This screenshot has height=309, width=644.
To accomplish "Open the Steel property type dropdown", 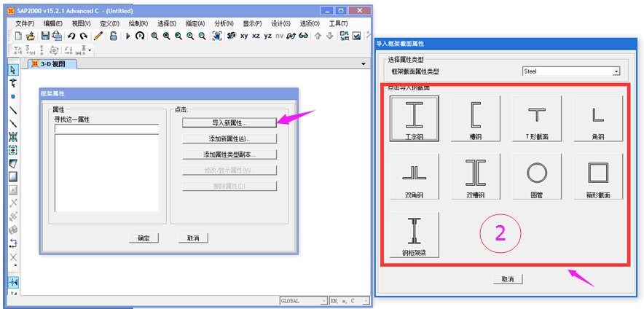I will point(616,71).
